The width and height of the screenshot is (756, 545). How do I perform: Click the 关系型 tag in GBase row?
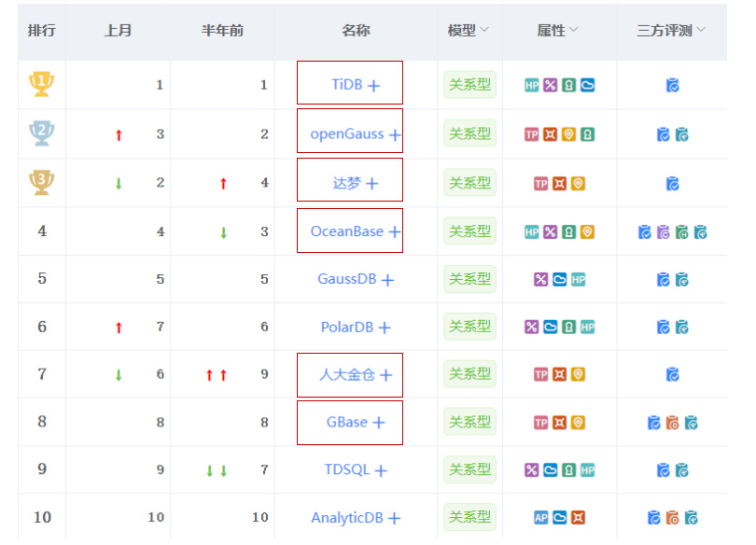(469, 422)
